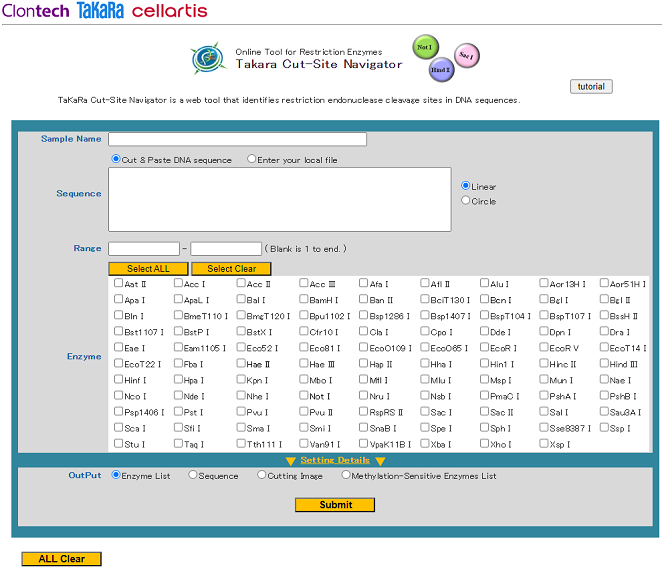Check the Sau3A I enzyme
This screenshot has height=569, width=662.
(x=604, y=411)
